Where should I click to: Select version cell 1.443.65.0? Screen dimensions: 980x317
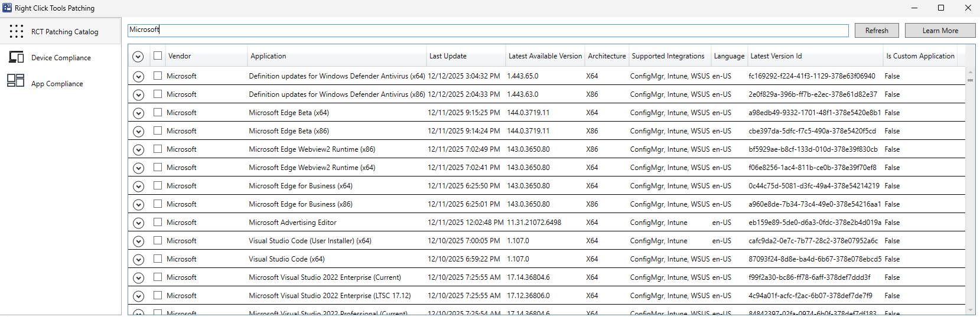523,76
